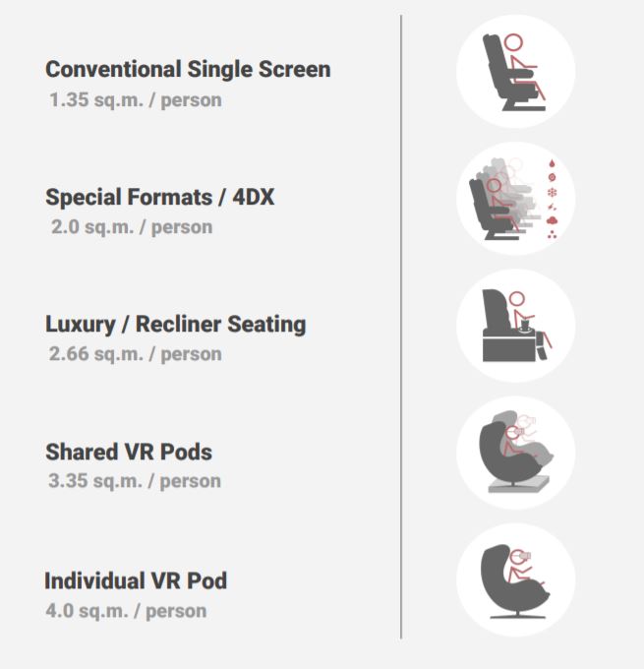Select the Conventional Single Screen heading
644x669 pixels.
[x=188, y=70]
